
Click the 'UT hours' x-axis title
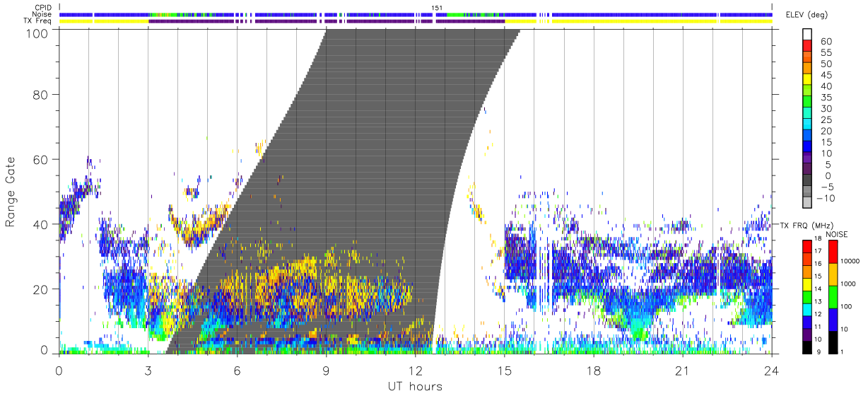(415, 386)
